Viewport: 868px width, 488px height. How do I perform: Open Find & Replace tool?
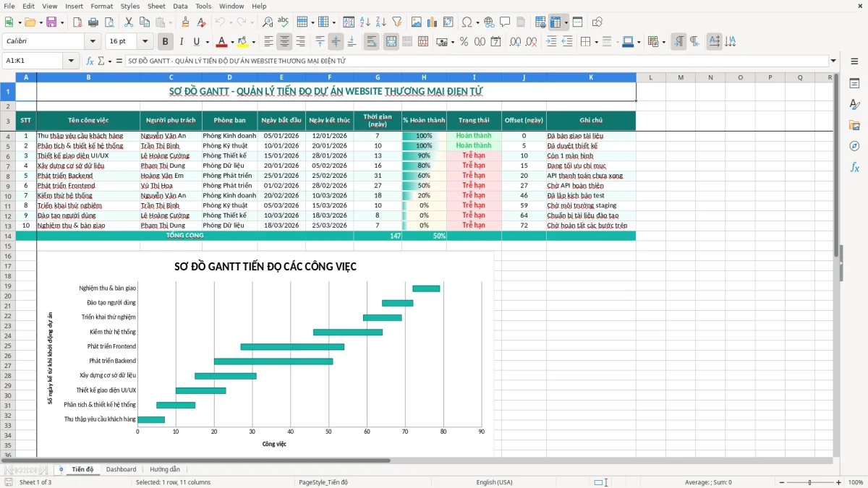pos(268,22)
